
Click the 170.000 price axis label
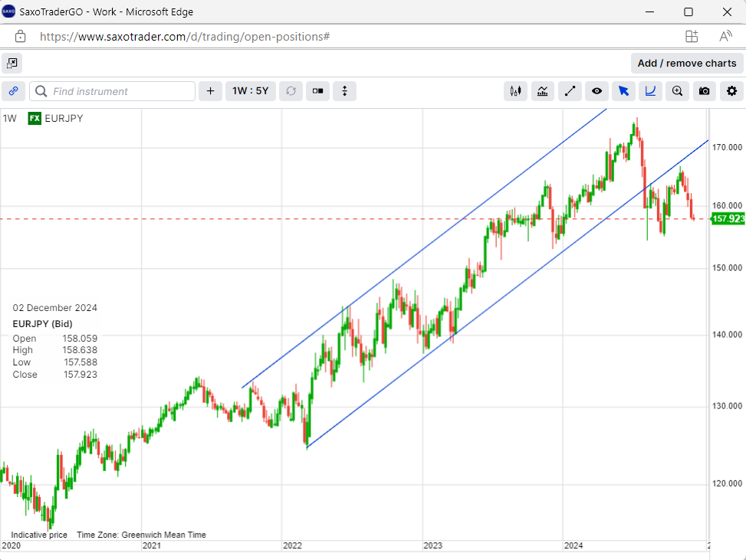pos(727,147)
